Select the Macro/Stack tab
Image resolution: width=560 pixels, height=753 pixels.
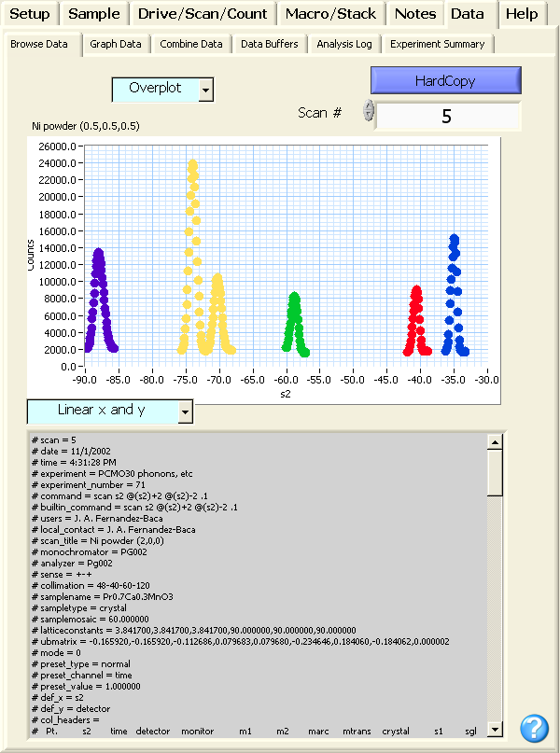coord(331,13)
